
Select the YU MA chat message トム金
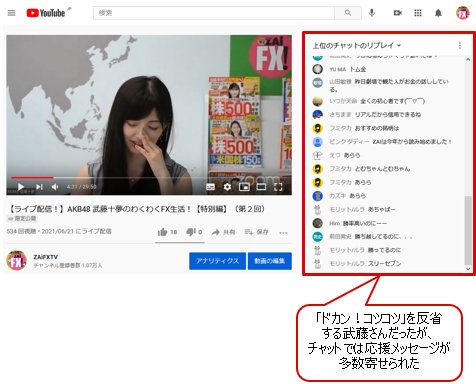[x=358, y=69]
